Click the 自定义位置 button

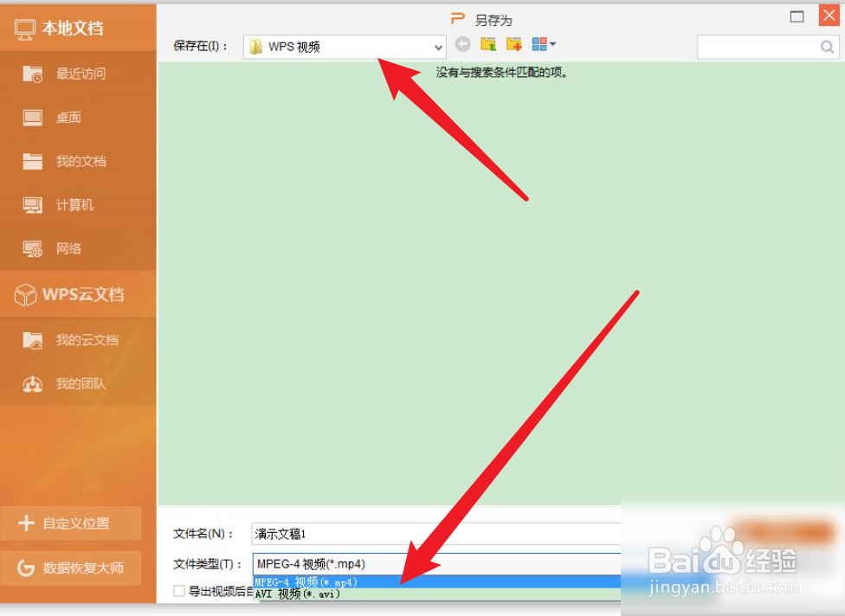(71, 523)
